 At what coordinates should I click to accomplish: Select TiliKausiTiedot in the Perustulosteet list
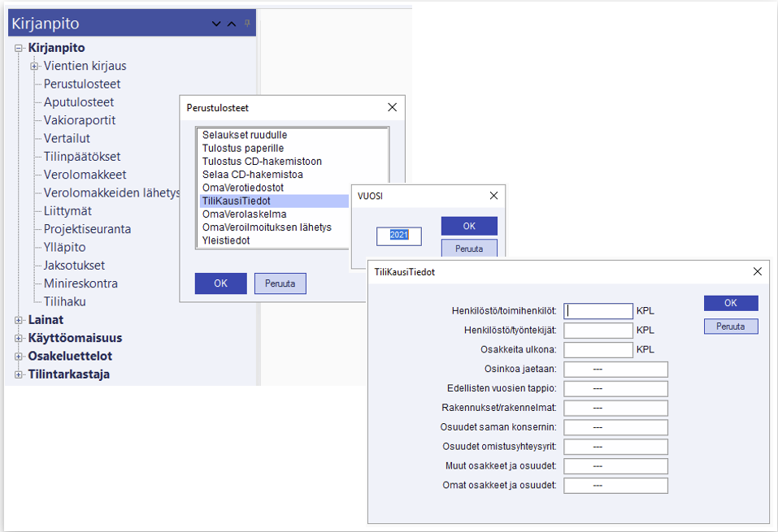pyautogui.click(x=237, y=201)
